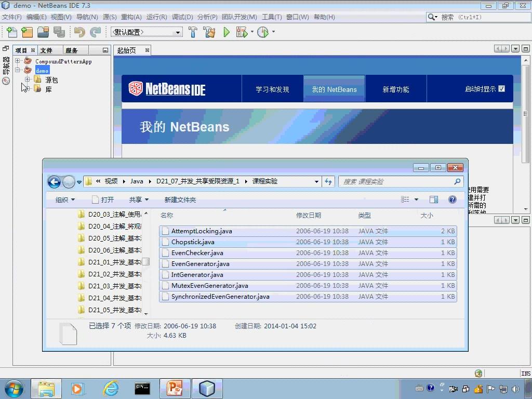Open PowerPoint from taskbar
The image size is (532, 399).
click(175, 389)
